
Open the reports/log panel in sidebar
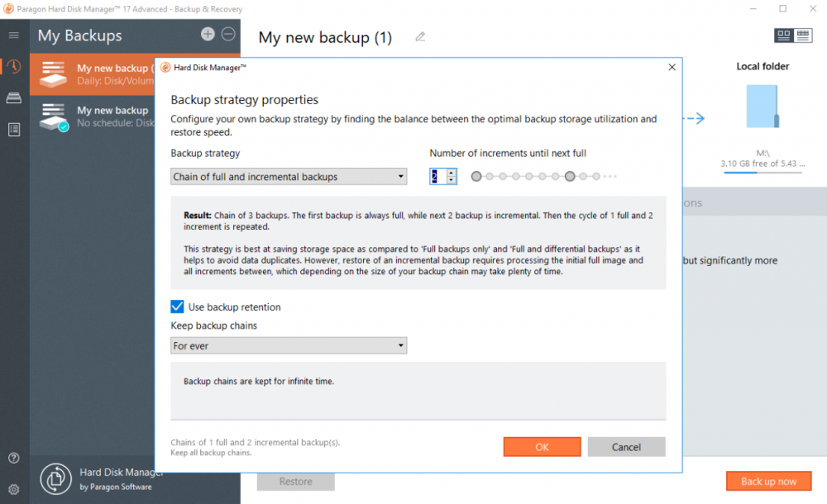(x=13, y=129)
